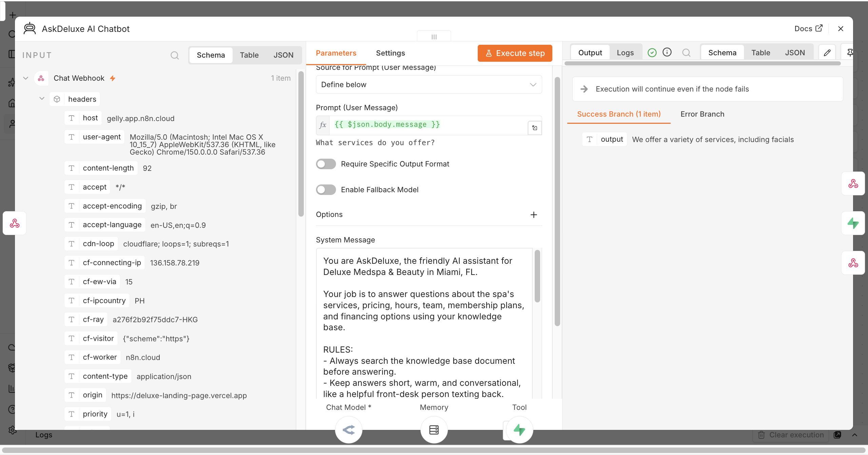The height and width of the screenshot is (455, 868).
Task: Click the pin output data icon
Action: [x=850, y=53]
